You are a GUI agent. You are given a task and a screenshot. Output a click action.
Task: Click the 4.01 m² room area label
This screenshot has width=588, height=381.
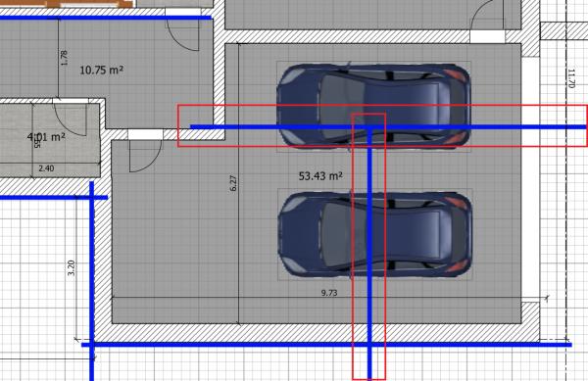click(46, 137)
